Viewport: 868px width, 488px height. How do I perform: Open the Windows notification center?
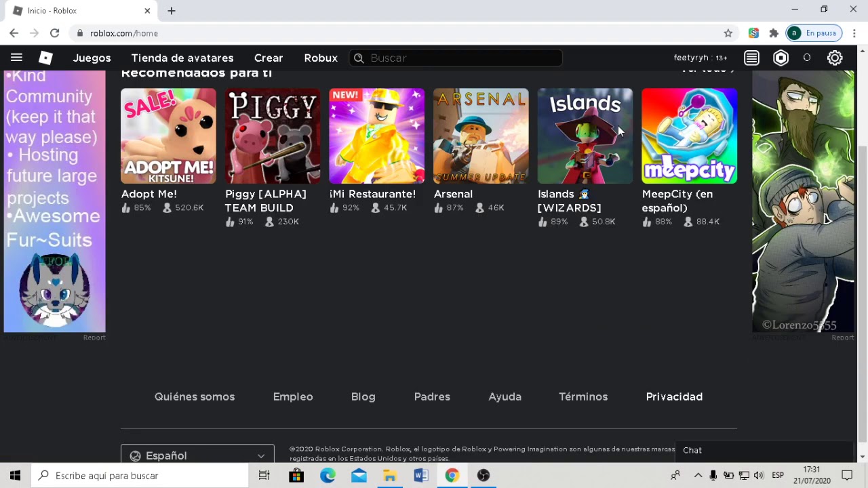(847, 475)
